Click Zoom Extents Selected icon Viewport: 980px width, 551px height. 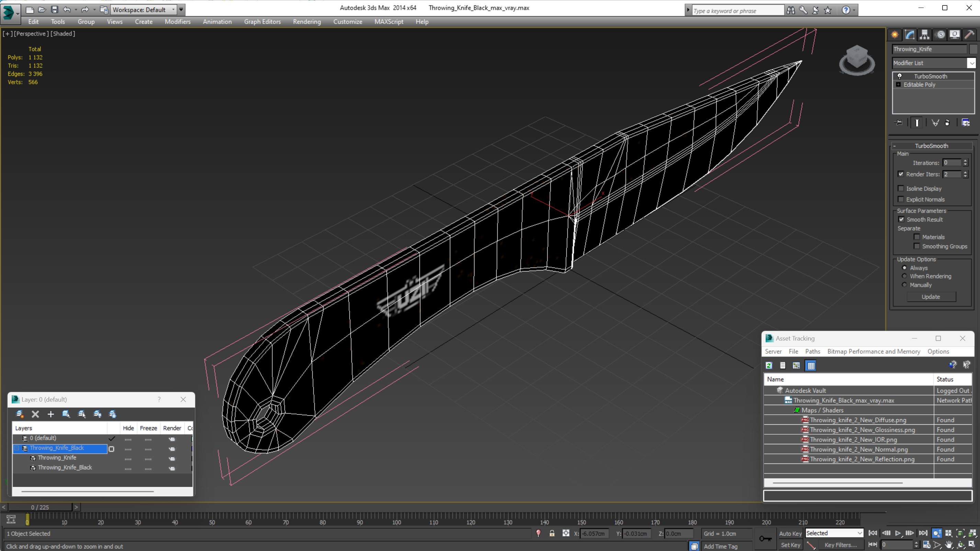(x=960, y=533)
